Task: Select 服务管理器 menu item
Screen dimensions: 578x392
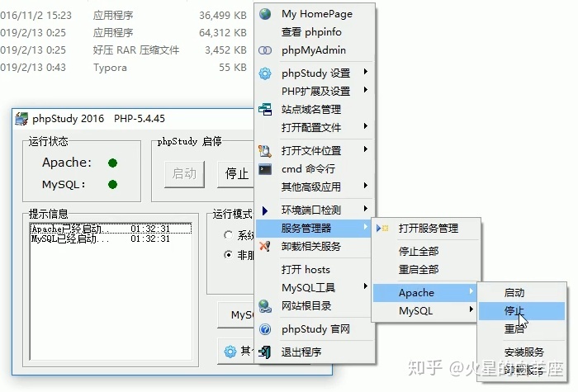Action: (x=315, y=229)
